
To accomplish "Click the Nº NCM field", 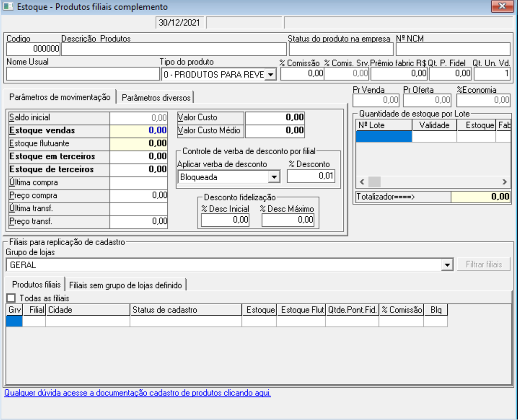I will coord(453,49).
